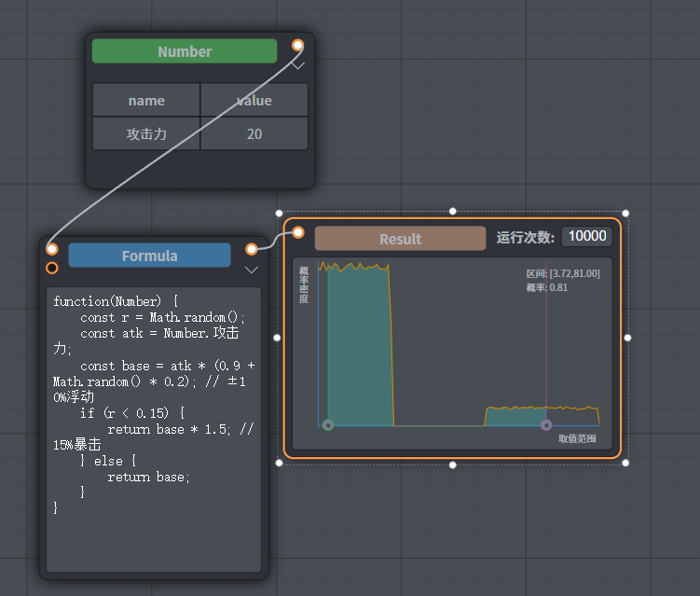Screen dimensions: 700x596
Task: Click the 概率密度 axis label
Action: pos(304,284)
